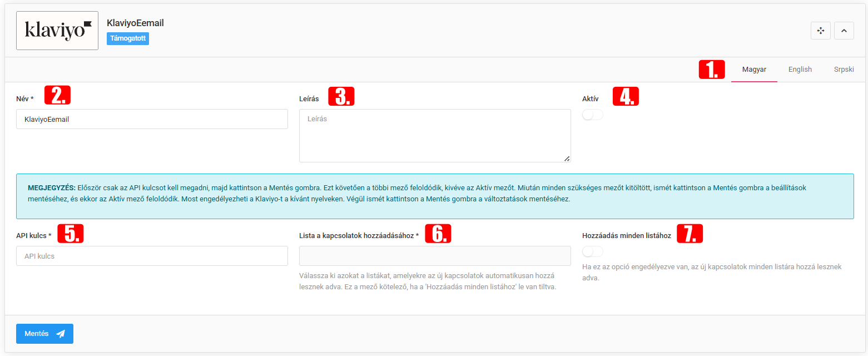Switch to the English language tab
This screenshot has width=868, height=356.
[x=800, y=70]
